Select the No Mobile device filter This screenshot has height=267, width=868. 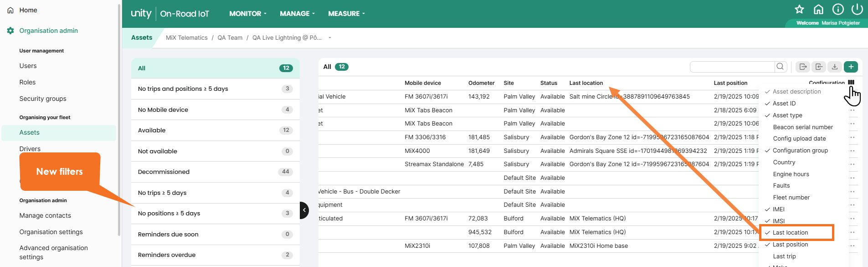click(216, 110)
